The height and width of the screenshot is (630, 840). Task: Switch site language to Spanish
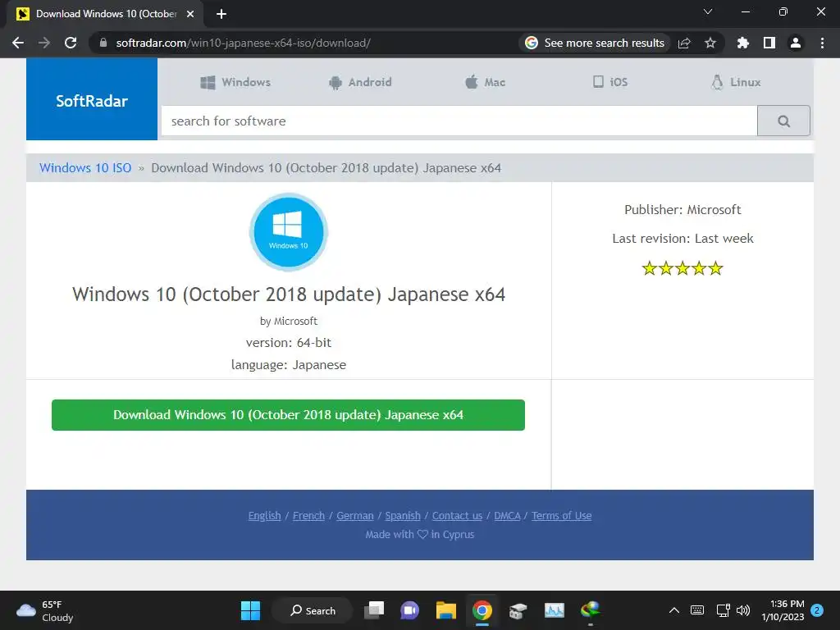pyautogui.click(x=403, y=515)
